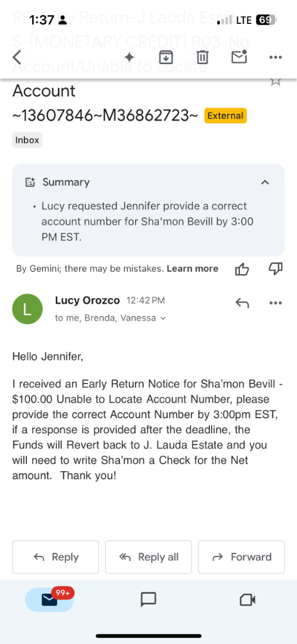Tap the Reply button
The width and height of the screenshot is (297, 644).
coord(55,557)
